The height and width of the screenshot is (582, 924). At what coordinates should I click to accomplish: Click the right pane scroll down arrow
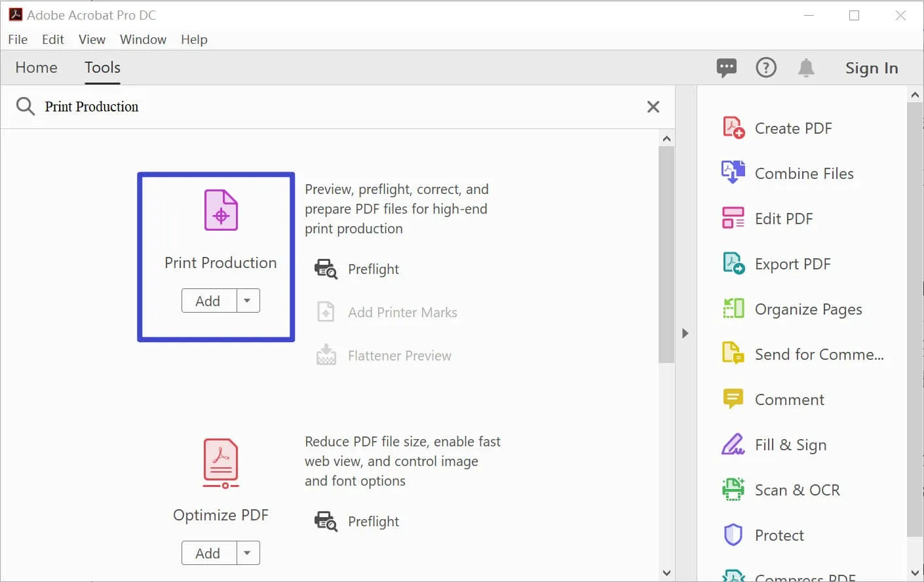tap(915, 573)
